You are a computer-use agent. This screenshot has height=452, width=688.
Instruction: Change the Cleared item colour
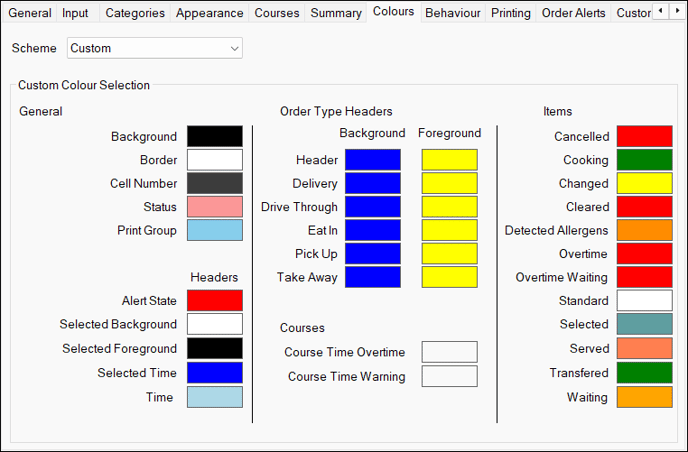tap(645, 207)
